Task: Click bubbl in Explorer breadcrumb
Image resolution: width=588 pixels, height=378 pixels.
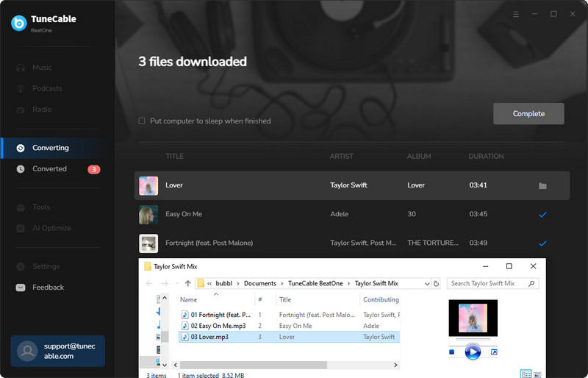Action: pos(224,283)
